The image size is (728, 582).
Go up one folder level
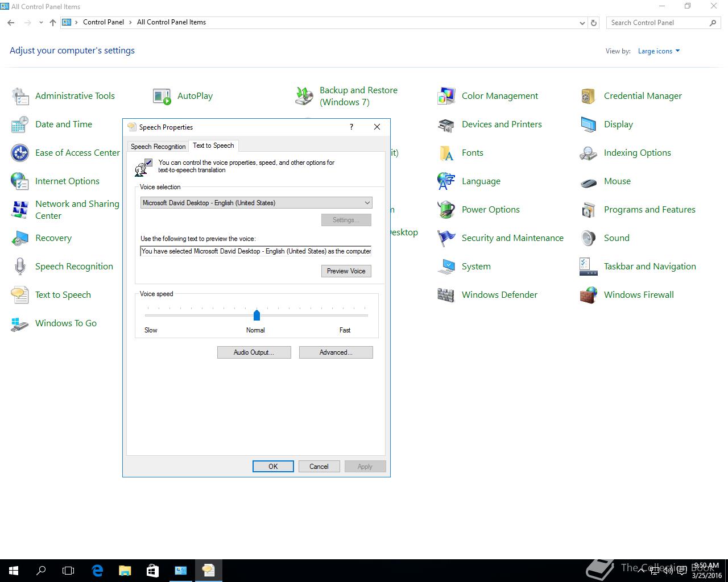pyautogui.click(x=53, y=23)
